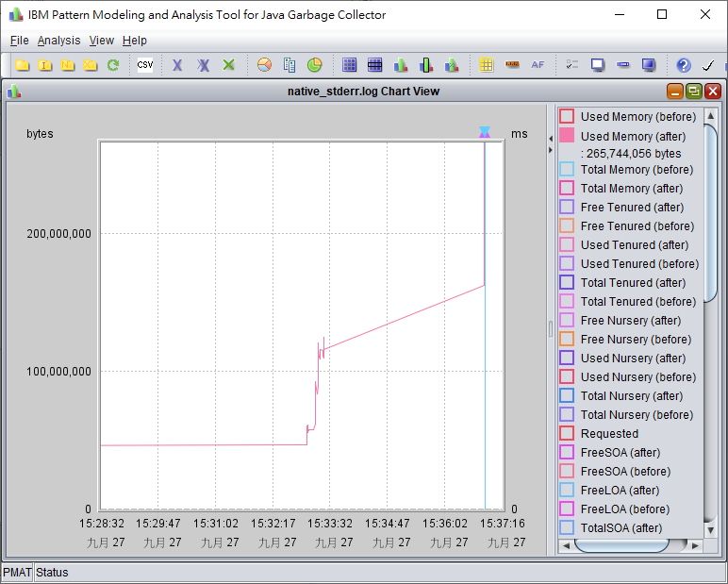
Task: Open help with the blue question mark icon
Action: (x=684, y=65)
